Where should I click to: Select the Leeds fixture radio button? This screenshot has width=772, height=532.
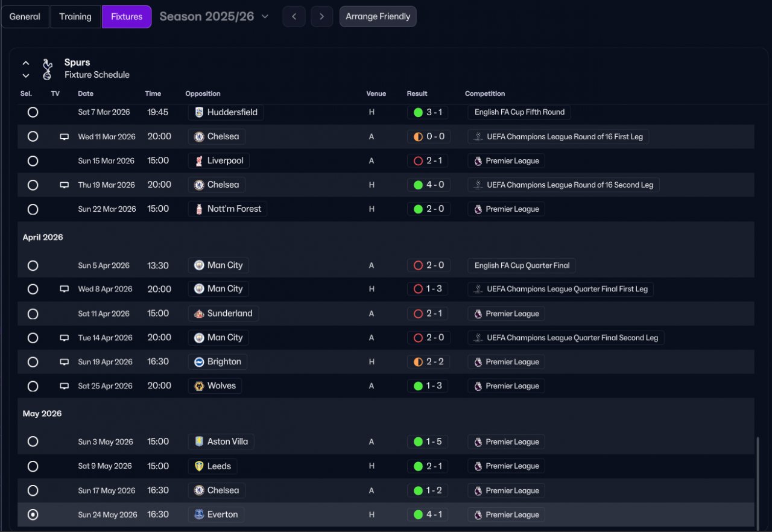point(33,466)
